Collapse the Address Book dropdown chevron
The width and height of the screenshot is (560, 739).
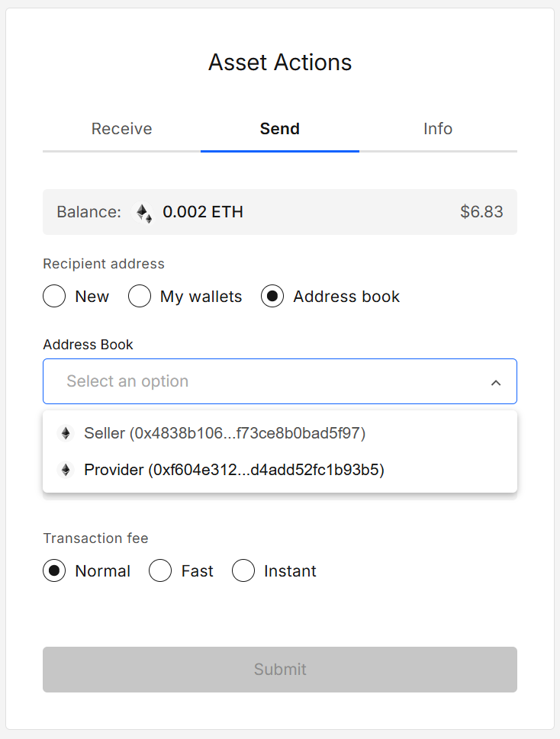click(x=496, y=381)
